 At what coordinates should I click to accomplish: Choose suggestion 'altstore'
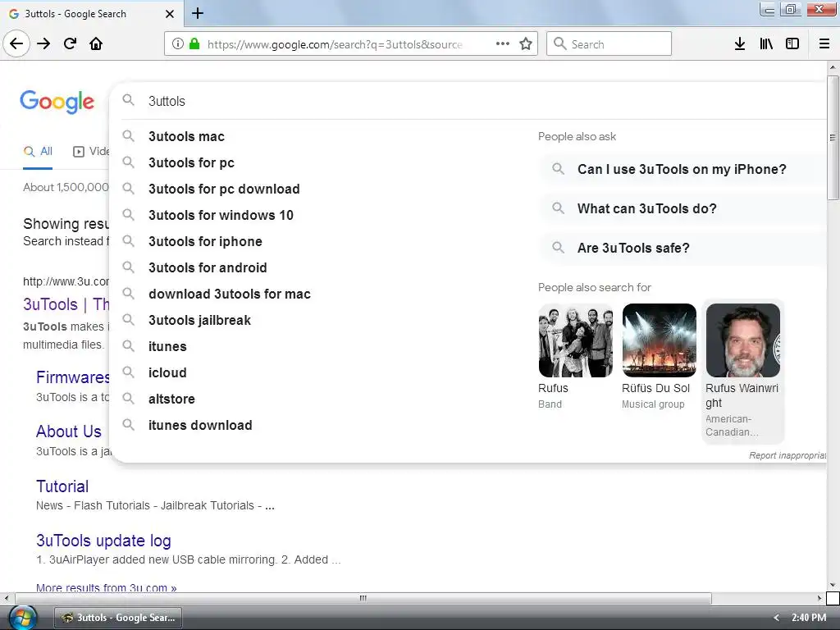171,399
